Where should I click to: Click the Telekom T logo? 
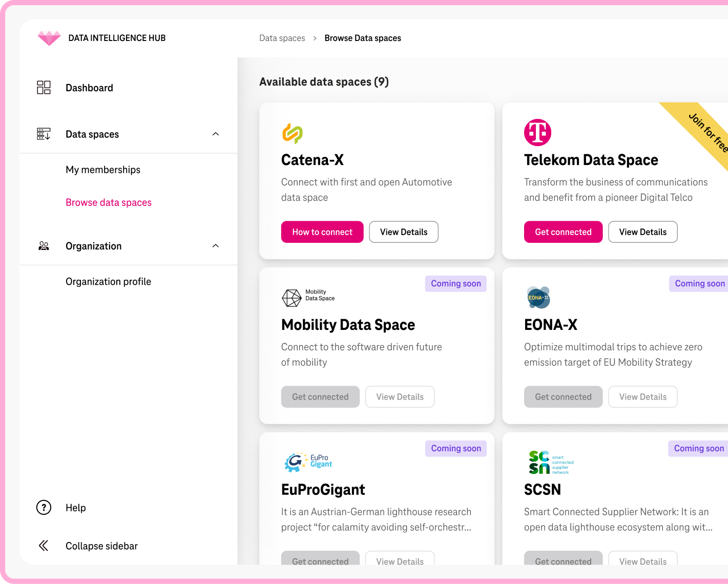pos(537,133)
